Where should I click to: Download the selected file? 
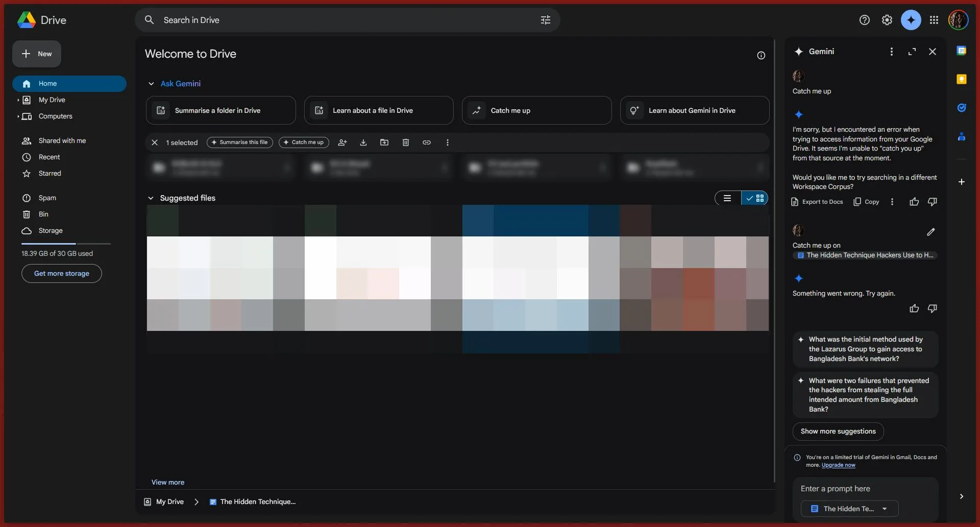tap(363, 142)
